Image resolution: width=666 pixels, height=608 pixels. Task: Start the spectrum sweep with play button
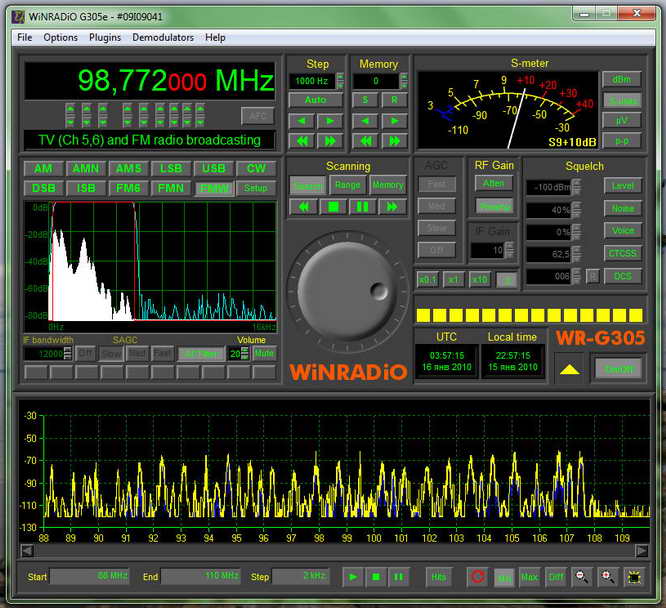point(353,577)
